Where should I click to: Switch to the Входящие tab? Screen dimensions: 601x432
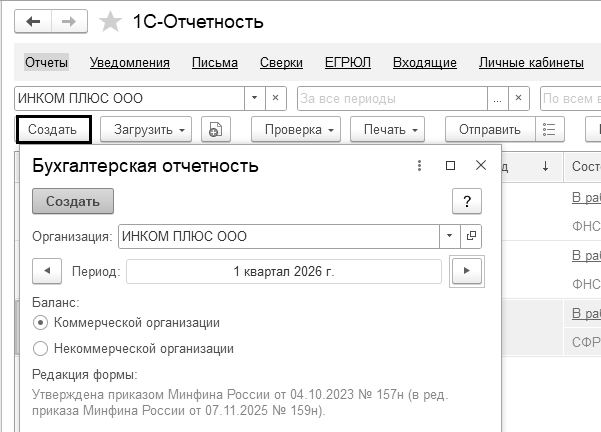click(425, 62)
